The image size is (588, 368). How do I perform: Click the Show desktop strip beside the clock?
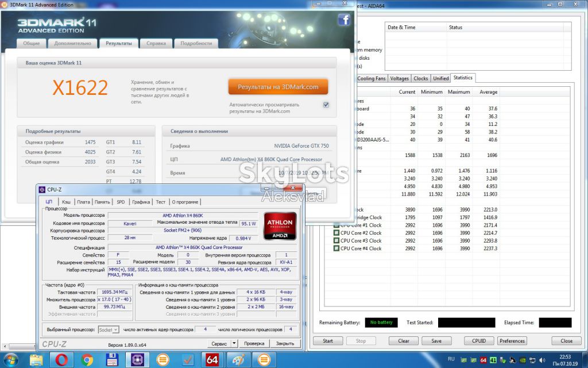click(585, 360)
